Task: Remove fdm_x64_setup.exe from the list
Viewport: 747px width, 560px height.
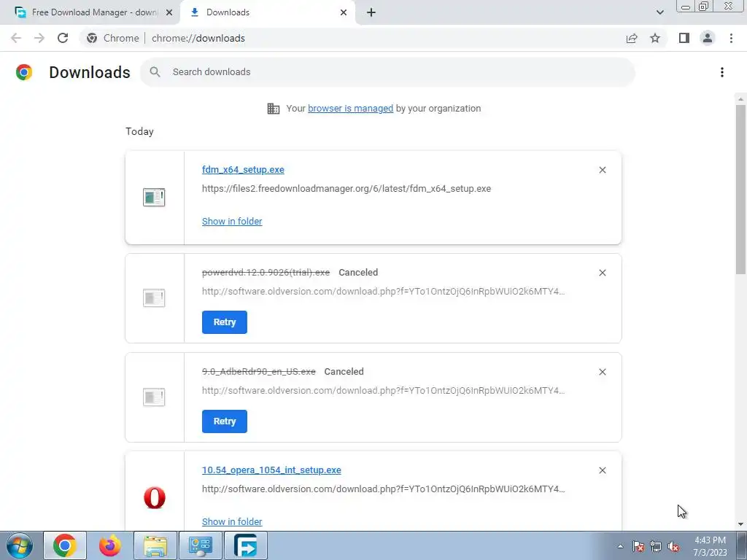Action: (603, 170)
